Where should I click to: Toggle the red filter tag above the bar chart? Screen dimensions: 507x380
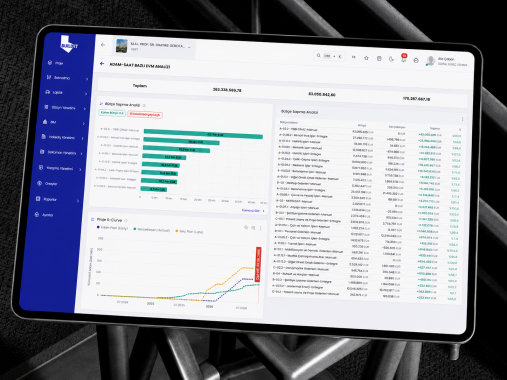pyautogui.click(x=145, y=114)
